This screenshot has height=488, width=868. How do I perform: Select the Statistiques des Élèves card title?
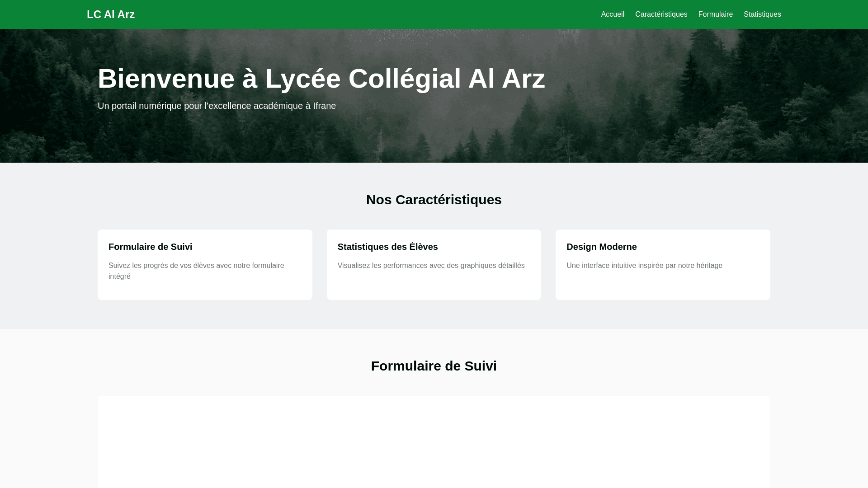click(387, 247)
